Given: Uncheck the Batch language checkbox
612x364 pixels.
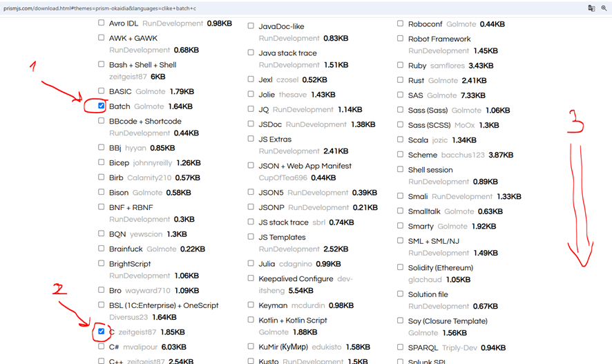Looking at the screenshot, I should pyautogui.click(x=102, y=106).
